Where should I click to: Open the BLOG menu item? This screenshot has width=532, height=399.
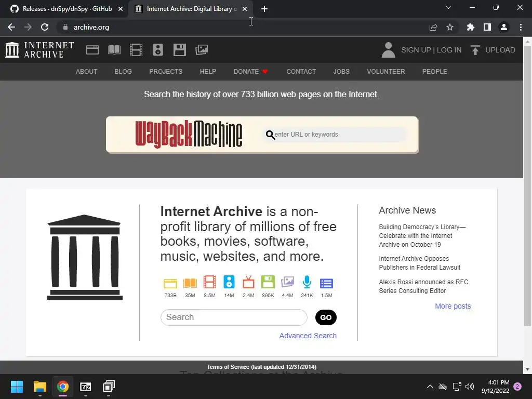123,72
